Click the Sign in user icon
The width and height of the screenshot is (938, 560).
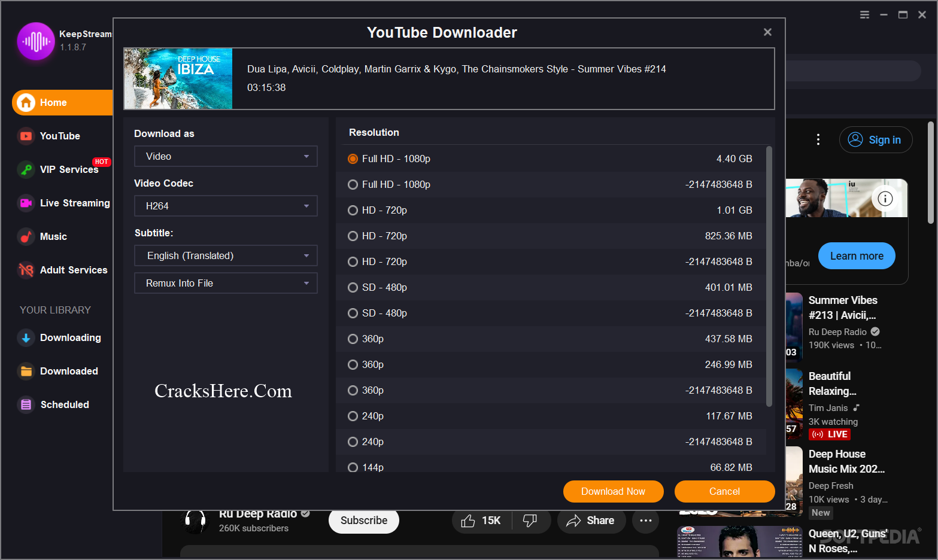coord(855,140)
